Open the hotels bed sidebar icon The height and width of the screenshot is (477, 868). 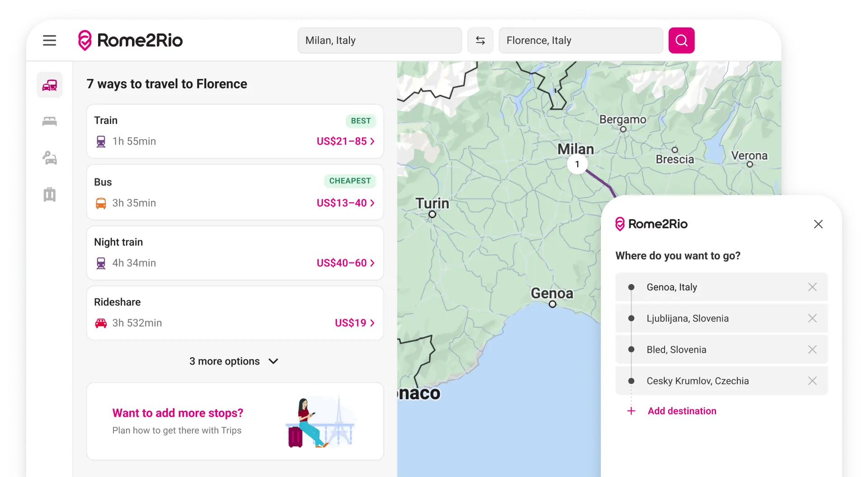50,121
